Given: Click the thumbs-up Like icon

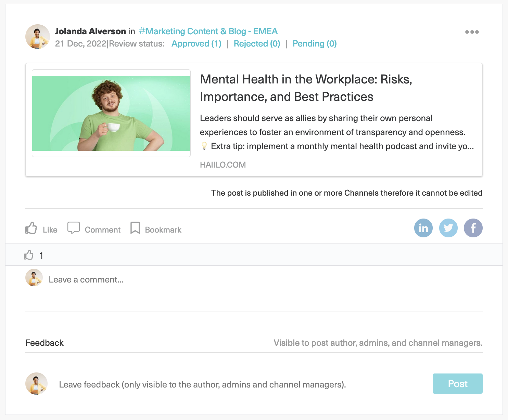Looking at the screenshot, I should tap(31, 228).
